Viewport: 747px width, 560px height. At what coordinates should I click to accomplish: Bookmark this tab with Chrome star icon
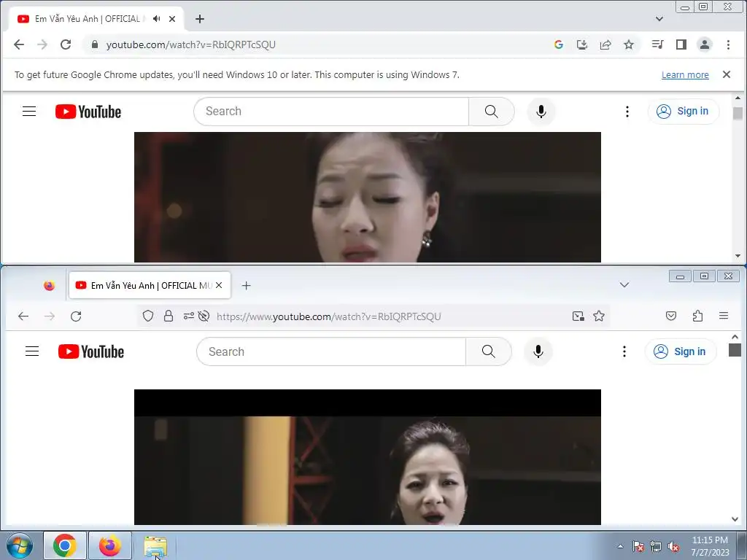point(629,44)
